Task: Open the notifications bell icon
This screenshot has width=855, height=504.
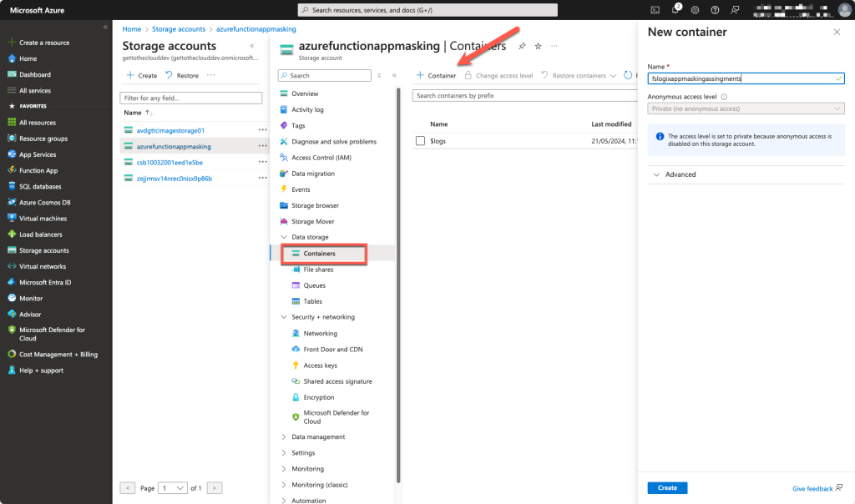Action: pos(675,9)
